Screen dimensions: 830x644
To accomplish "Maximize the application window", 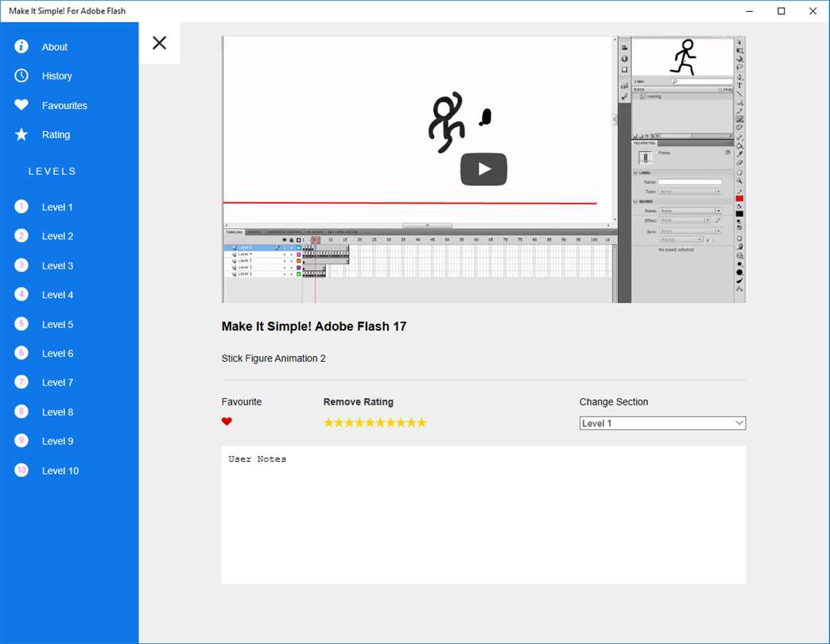I will 781,11.
